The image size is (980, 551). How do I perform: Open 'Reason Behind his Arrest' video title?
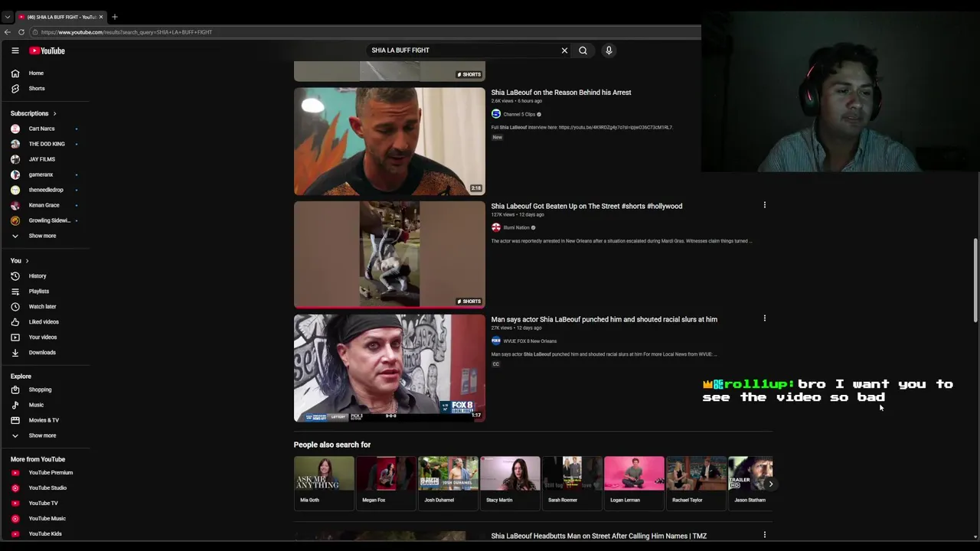561,93
